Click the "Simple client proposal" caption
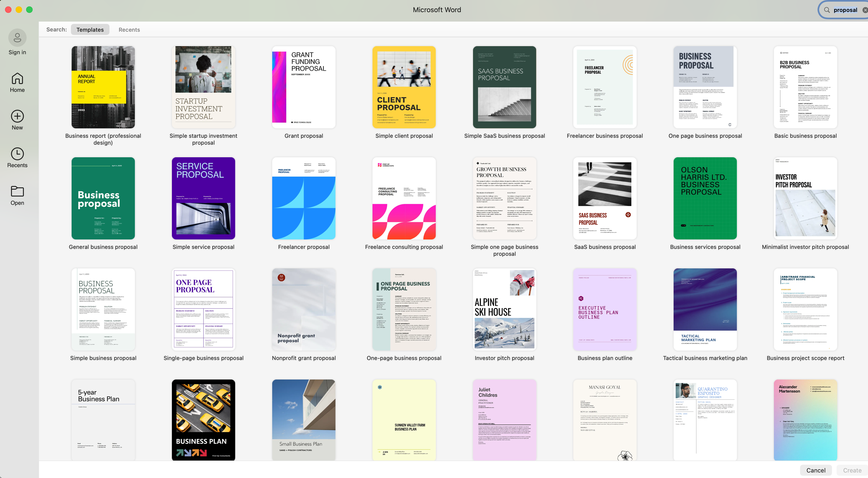 pyautogui.click(x=404, y=136)
